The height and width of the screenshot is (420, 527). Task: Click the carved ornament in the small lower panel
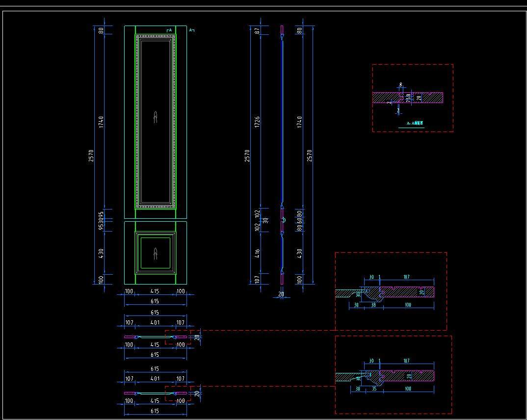coord(156,254)
